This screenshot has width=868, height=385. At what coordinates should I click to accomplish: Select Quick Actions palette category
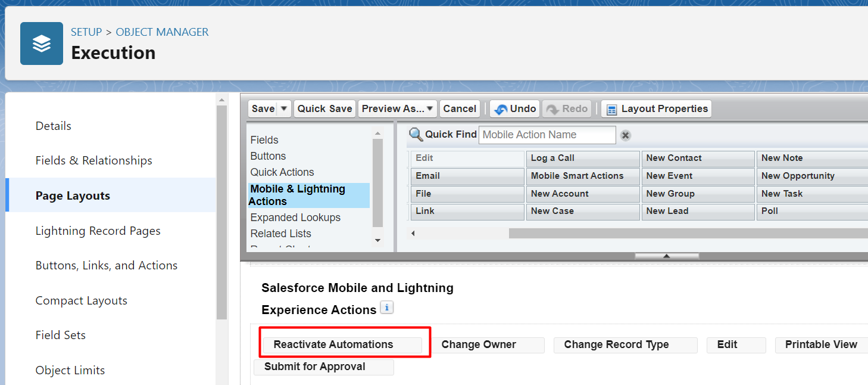point(282,172)
